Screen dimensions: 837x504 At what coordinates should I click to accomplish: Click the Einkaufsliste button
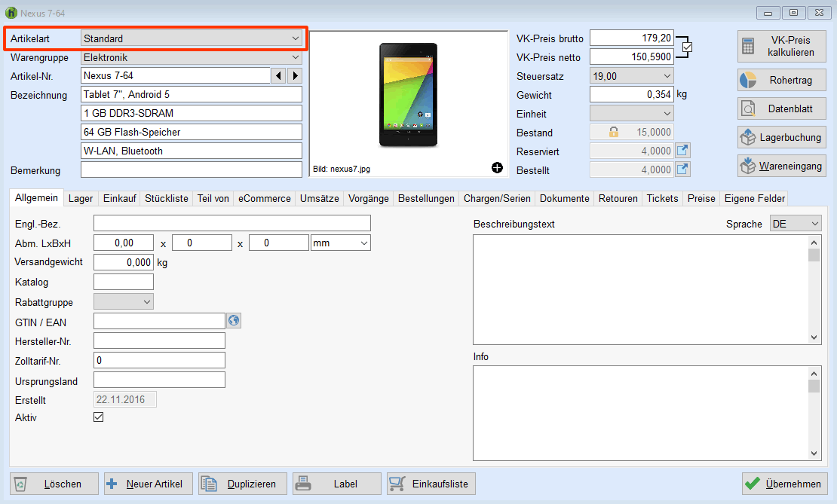point(431,484)
